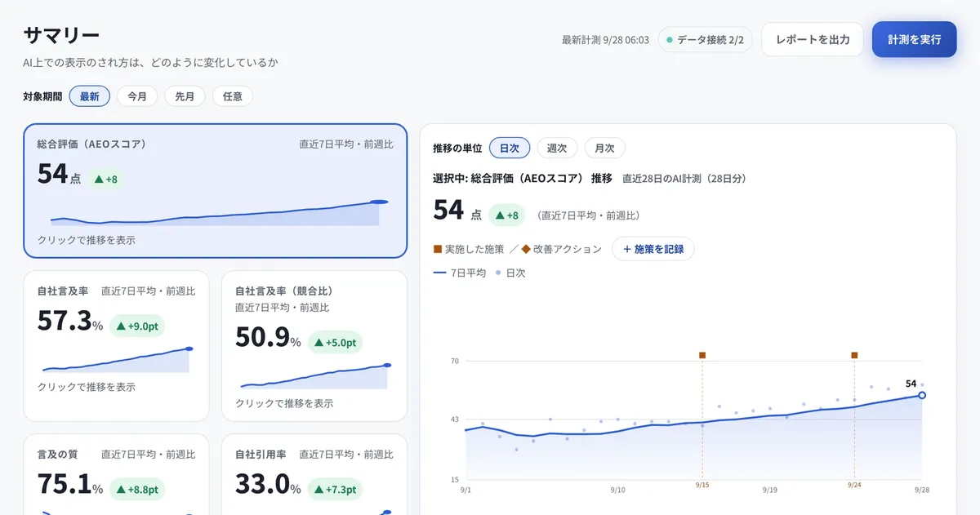This screenshot has width=980, height=515.
Task: Click + 施策を記録 button
Action: [x=653, y=249]
